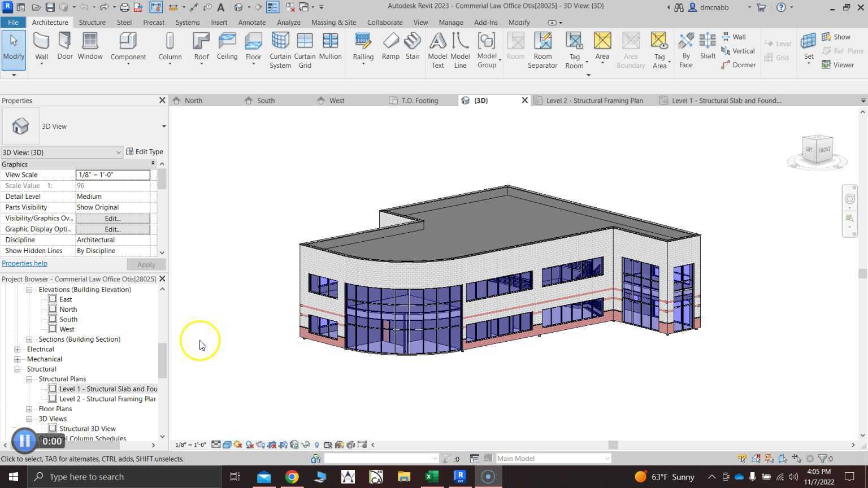This screenshot has width=868, height=488.
Task: Select North elevation in Project Browser
Action: [x=68, y=310]
